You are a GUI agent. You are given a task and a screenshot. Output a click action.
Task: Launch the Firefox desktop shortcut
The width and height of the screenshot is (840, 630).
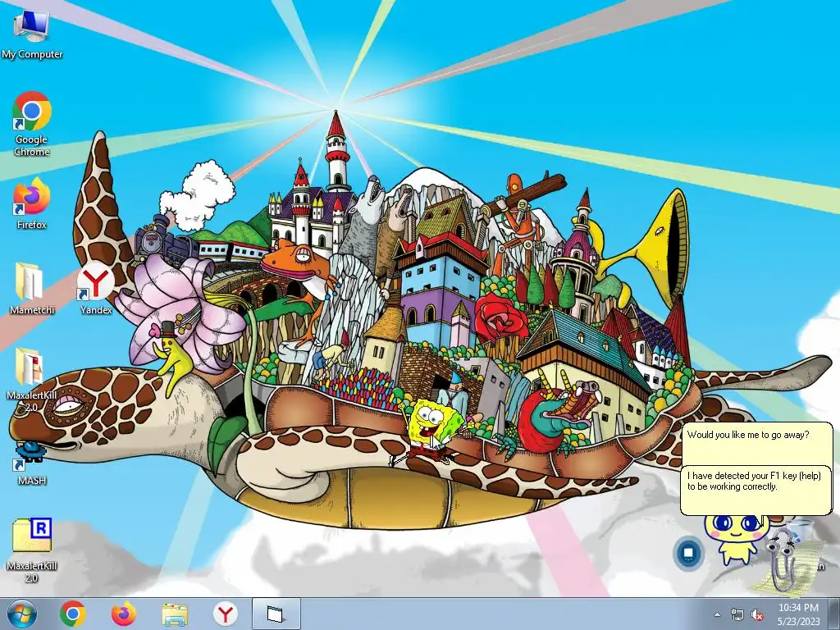tap(32, 203)
